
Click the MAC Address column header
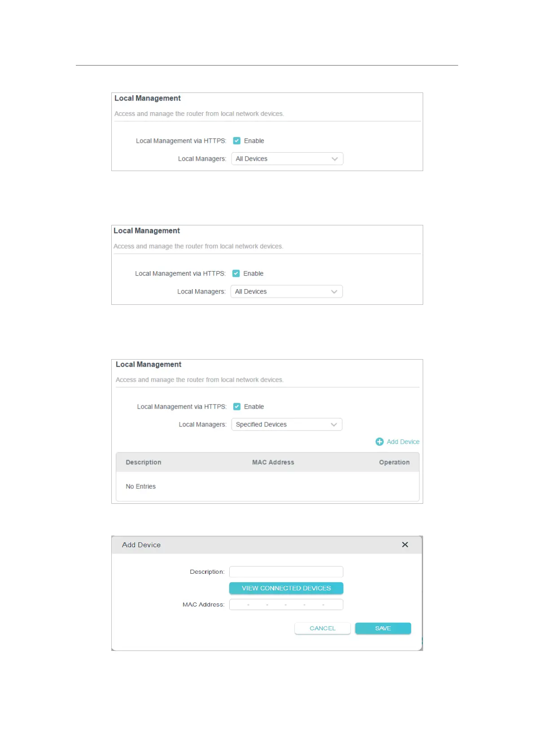coord(273,462)
